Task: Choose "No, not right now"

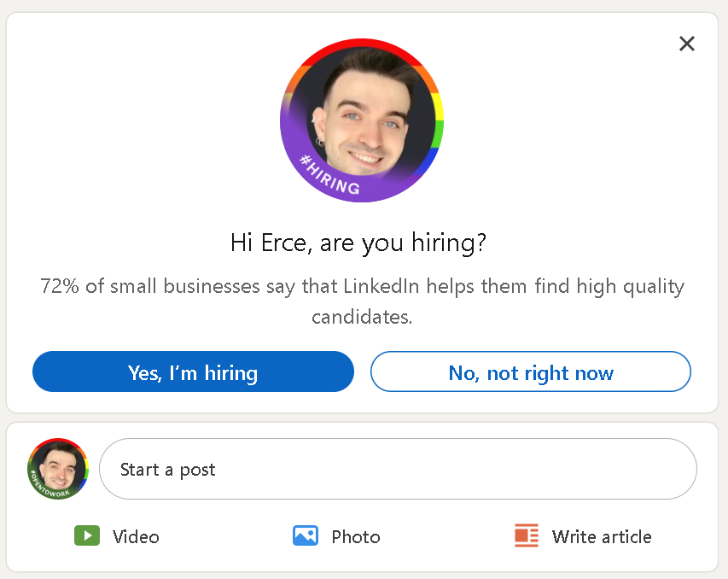Action: [530, 372]
